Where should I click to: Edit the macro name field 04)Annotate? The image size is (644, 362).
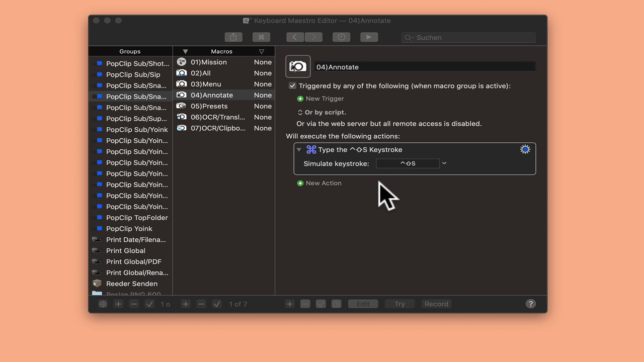425,67
